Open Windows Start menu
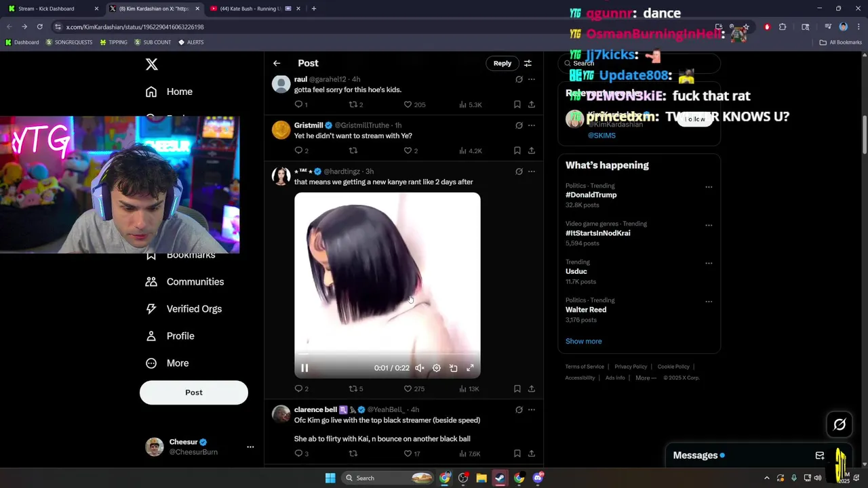Screen dimensions: 868x488 coord(330,478)
